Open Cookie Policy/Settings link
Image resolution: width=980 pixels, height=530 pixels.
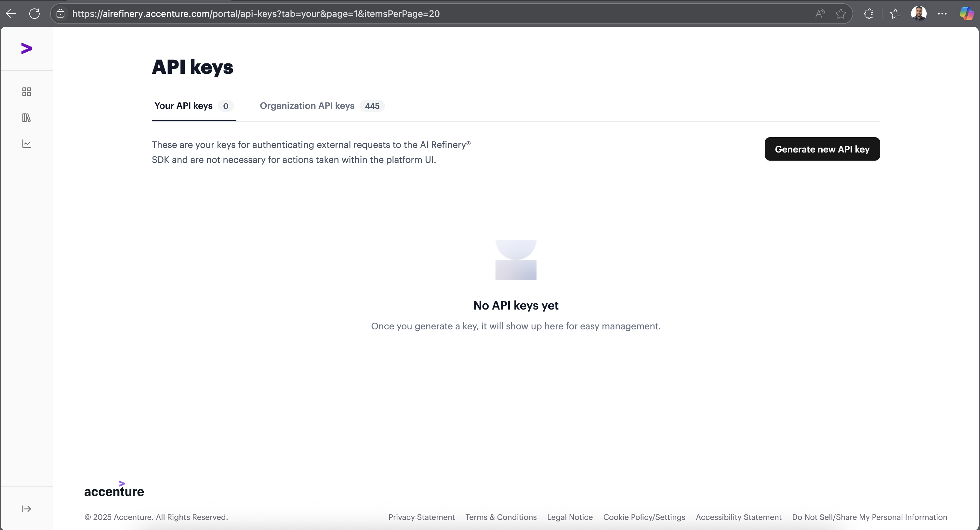pos(644,517)
